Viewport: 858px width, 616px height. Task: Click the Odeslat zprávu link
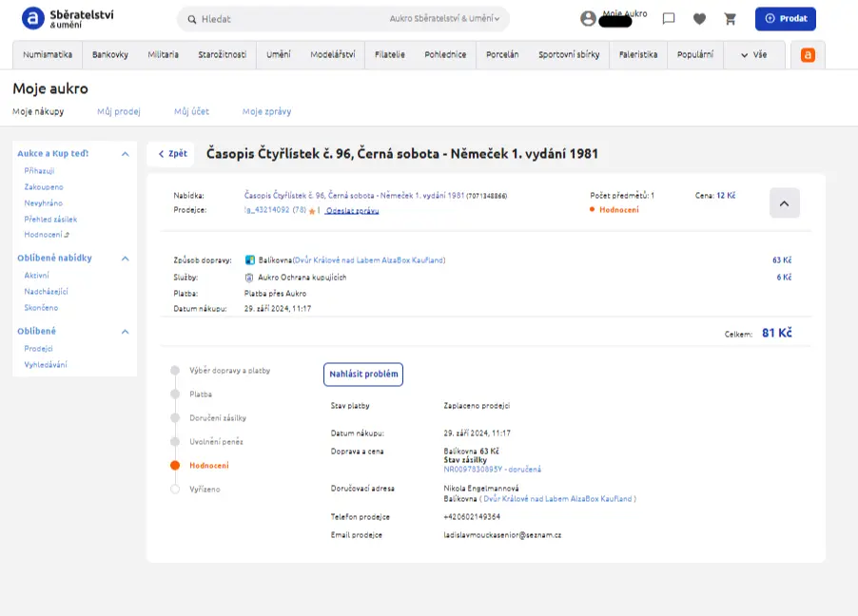(352, 211)
